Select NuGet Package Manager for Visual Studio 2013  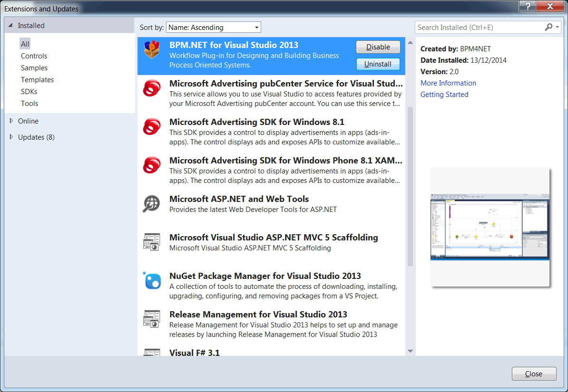[265, 276]
